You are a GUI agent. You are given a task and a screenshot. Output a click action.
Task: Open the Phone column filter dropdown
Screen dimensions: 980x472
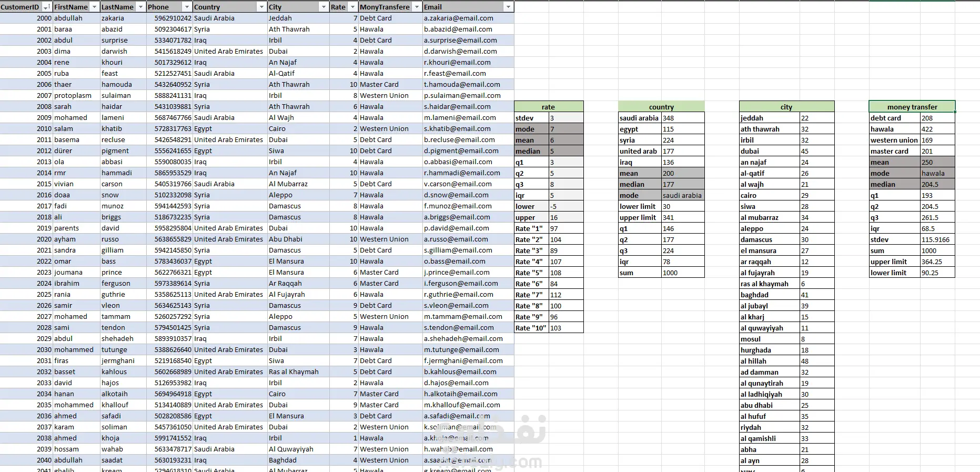(x=187, y=7)
